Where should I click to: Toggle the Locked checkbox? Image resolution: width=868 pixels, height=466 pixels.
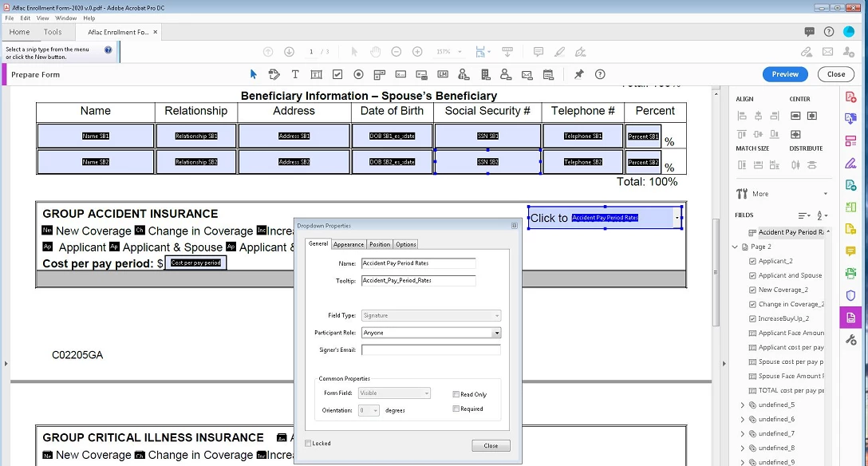(308, 444)
